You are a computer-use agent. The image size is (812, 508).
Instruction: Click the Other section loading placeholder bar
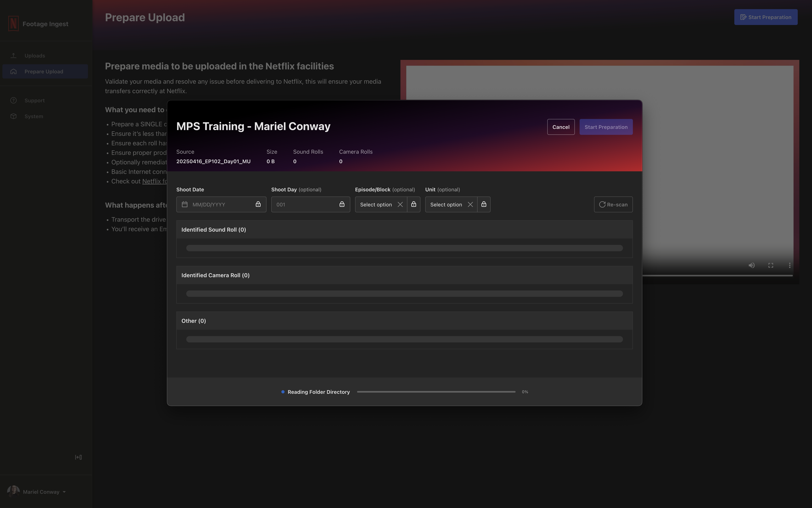pos(404,339)
